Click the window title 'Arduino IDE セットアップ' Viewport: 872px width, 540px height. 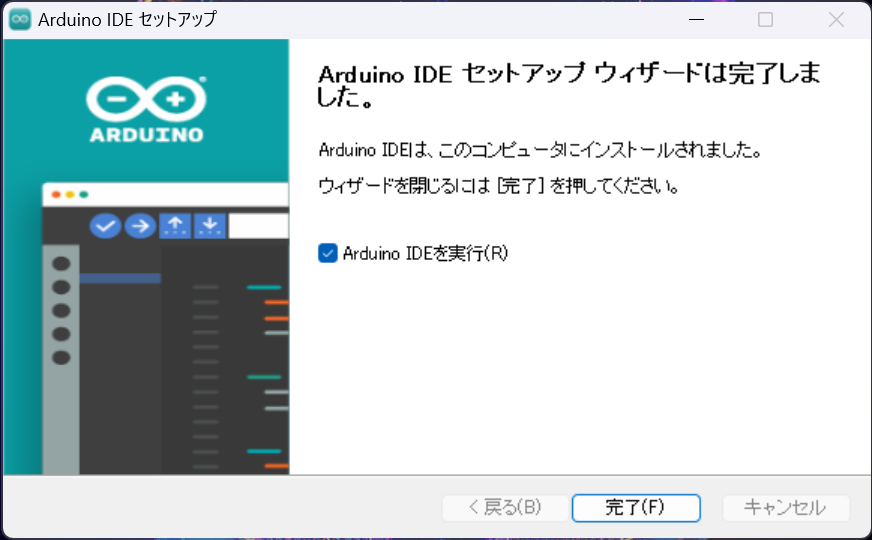click(127, 19)
